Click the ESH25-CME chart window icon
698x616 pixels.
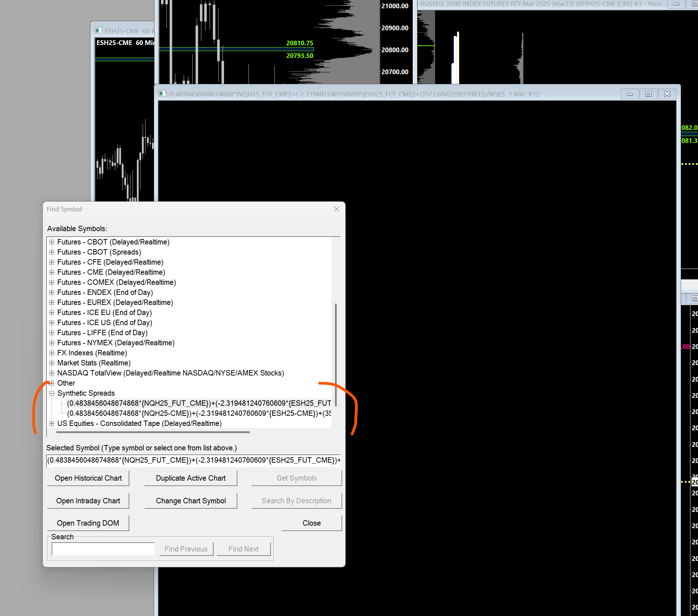tap(99, 31)
